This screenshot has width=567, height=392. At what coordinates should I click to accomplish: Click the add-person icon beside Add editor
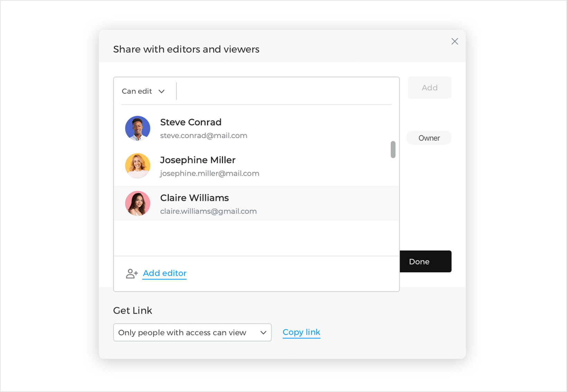(132, 274)
